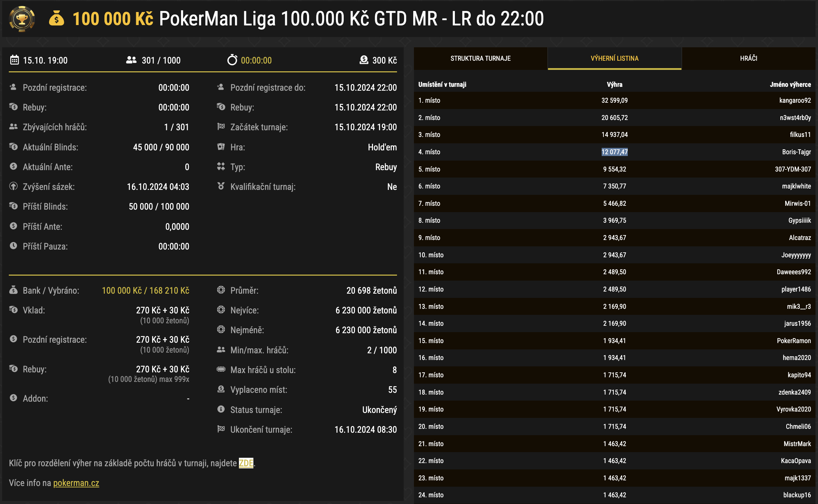
Task: Click the table icon beside Max hráčů u stolu
Action: (221, 369)
